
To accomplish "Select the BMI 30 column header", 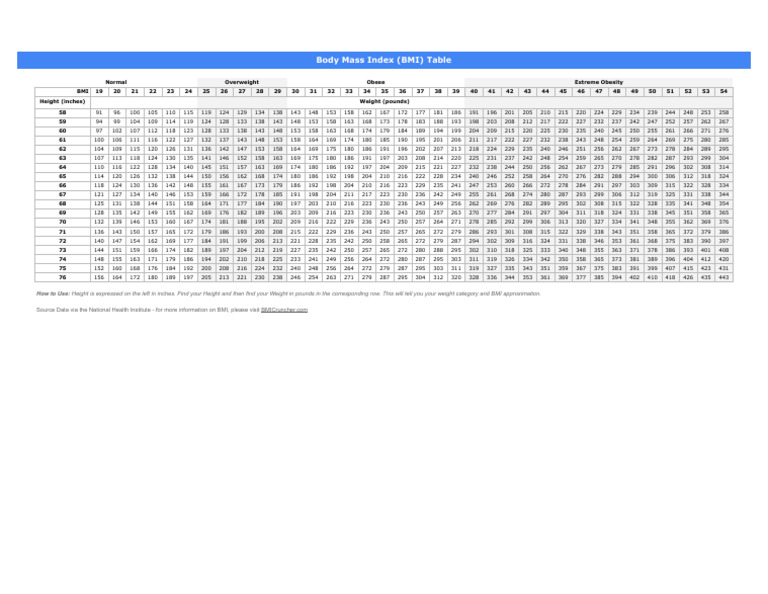I will [x=295, y=92].
